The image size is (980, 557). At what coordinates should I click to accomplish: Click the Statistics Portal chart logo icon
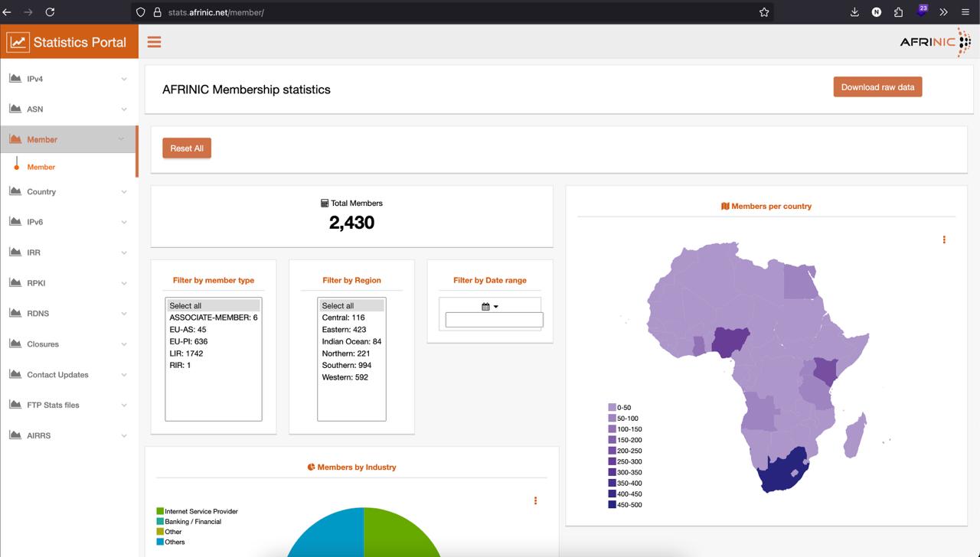pyautogui.click(x=18, y=42)
